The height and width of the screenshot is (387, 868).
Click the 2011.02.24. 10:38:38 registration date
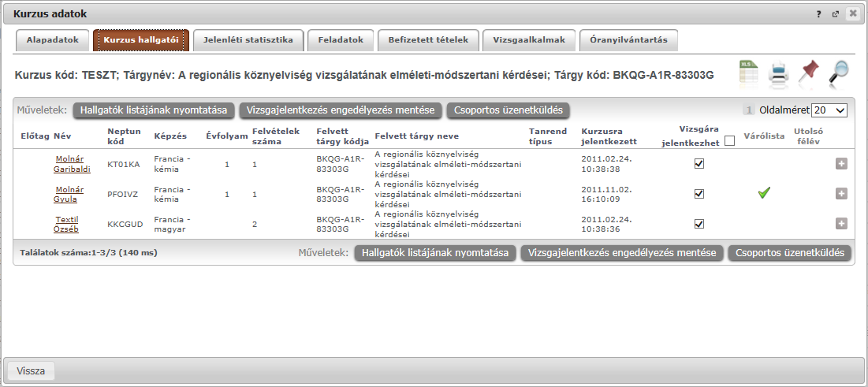tap(607, 164)
